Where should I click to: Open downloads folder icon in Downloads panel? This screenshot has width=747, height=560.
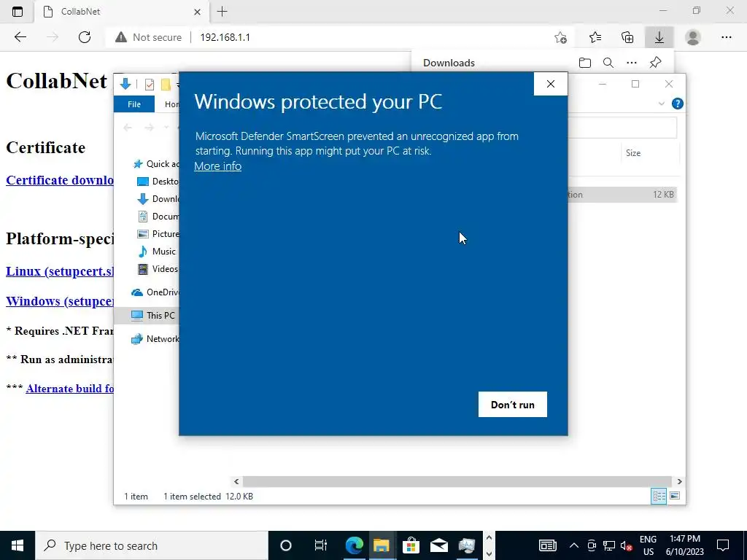(x=585, y=63)
